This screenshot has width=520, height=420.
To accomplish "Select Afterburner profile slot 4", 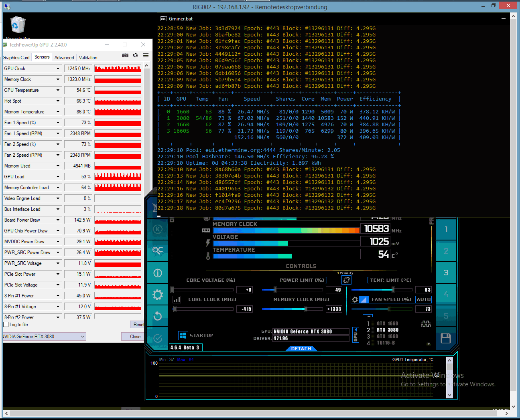I will coord(446,294).
